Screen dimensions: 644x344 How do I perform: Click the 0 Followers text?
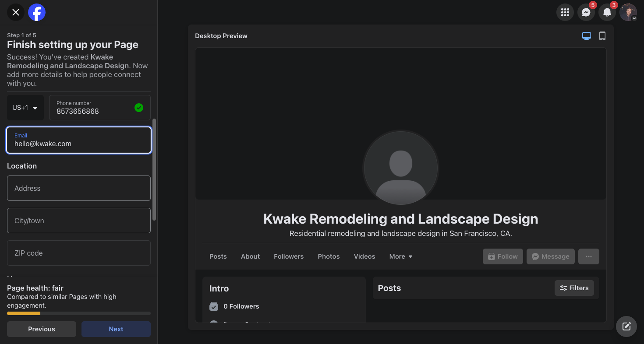pos(241,306)
